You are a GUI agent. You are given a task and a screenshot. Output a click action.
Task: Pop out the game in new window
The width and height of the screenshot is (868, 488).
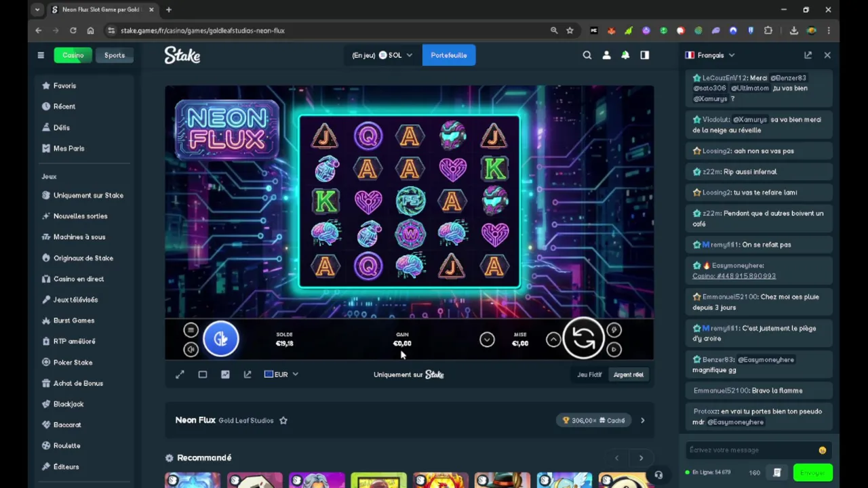248,374
